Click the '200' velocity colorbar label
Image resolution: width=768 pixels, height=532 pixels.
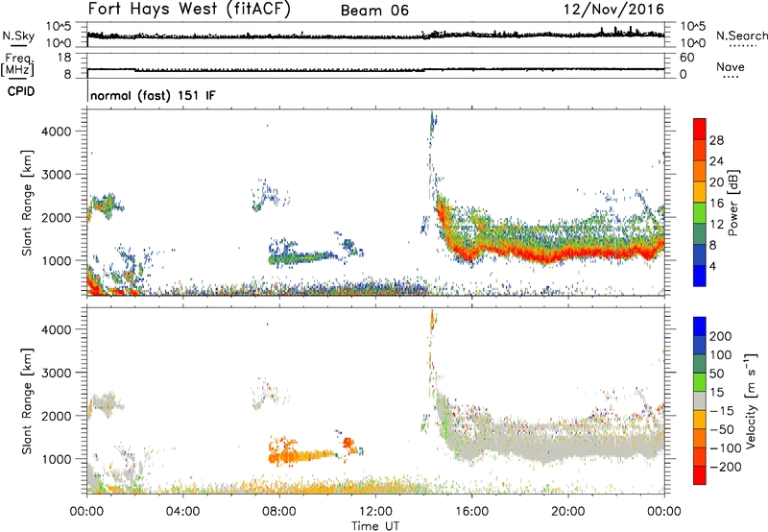coord(721,336)
